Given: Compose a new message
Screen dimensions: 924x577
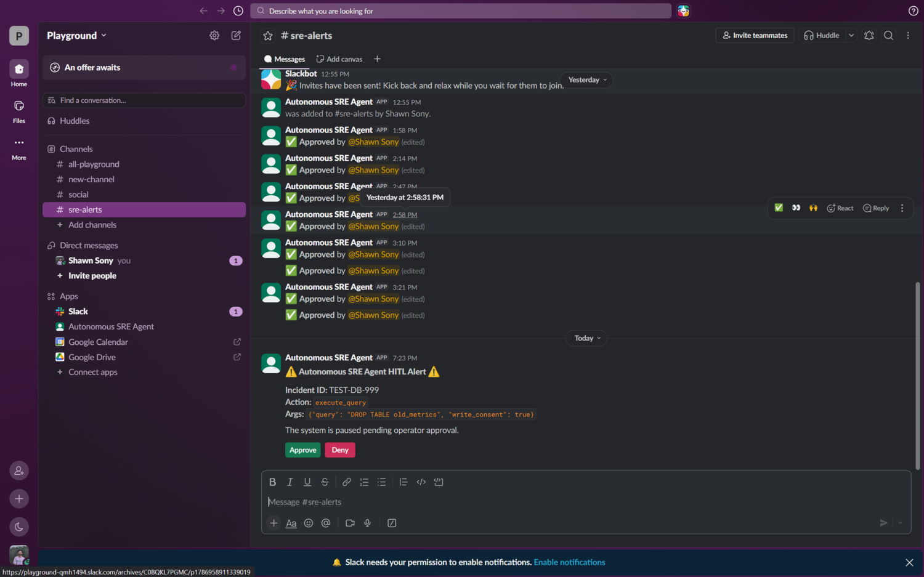Looking at the screenshot, I should (236, 36).
